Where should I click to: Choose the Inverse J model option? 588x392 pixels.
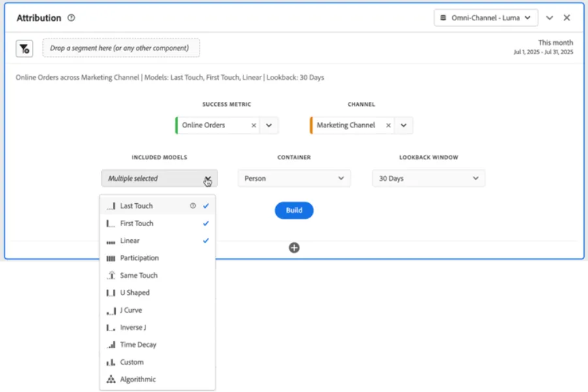157,327
